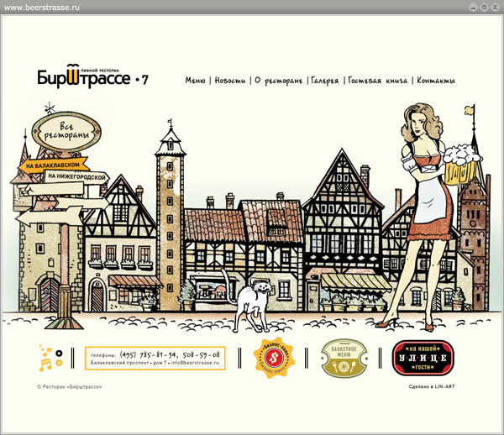
Task: Minimize the browser window
Action: [x=473, y=7]
